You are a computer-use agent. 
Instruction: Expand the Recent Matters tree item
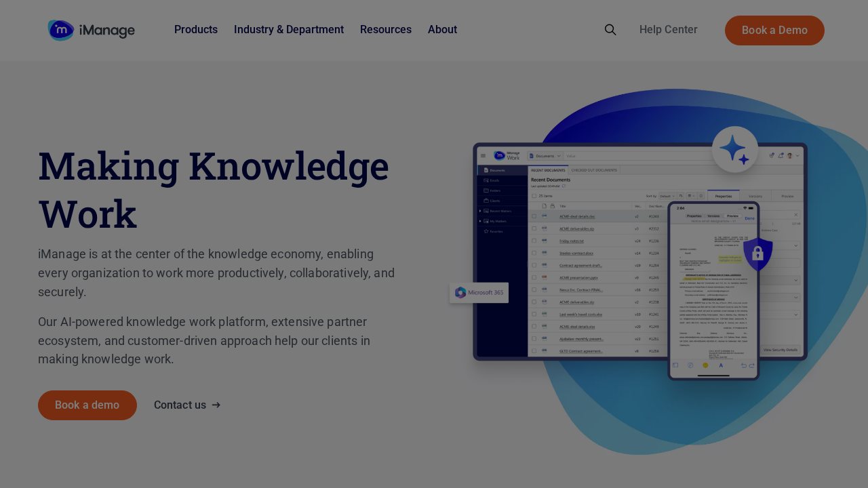(480, 211)
